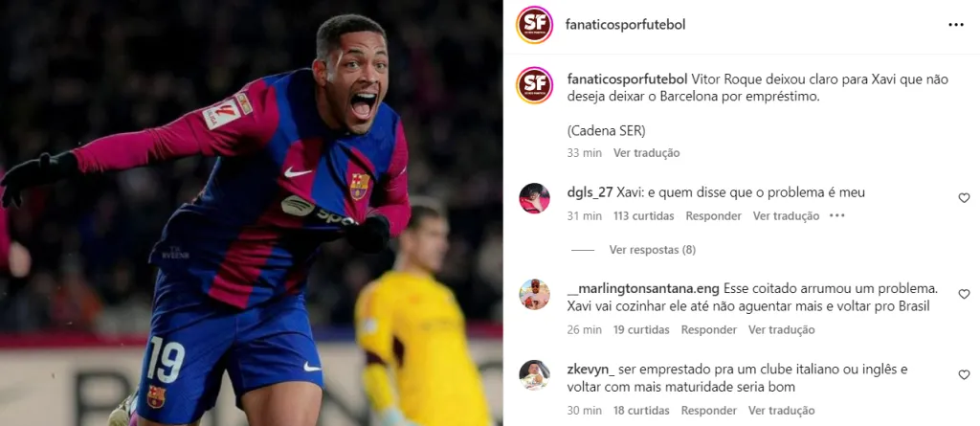Click the Vitor Roque post photo
The width and height of the screenshot is (980, 426).
tap(252, 213)
